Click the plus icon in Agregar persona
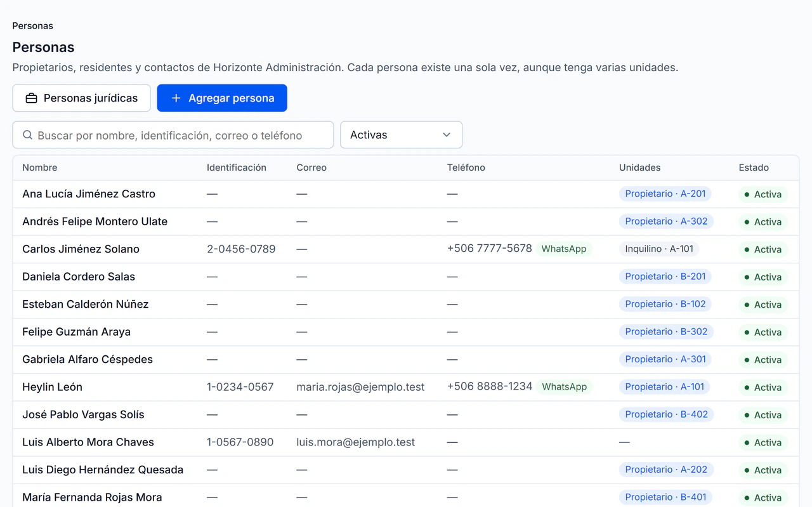This screenshot has width=812, height=507. click(176, 98)
